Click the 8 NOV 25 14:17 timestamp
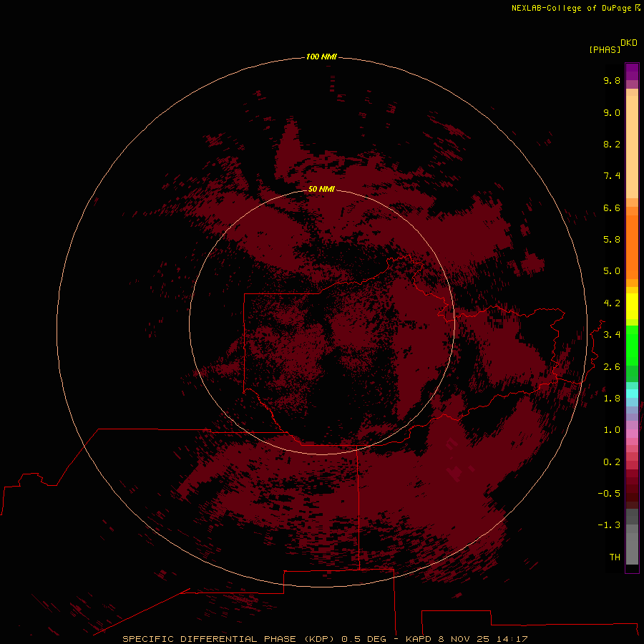Viewport: 644px width, 644px height. 483,639
